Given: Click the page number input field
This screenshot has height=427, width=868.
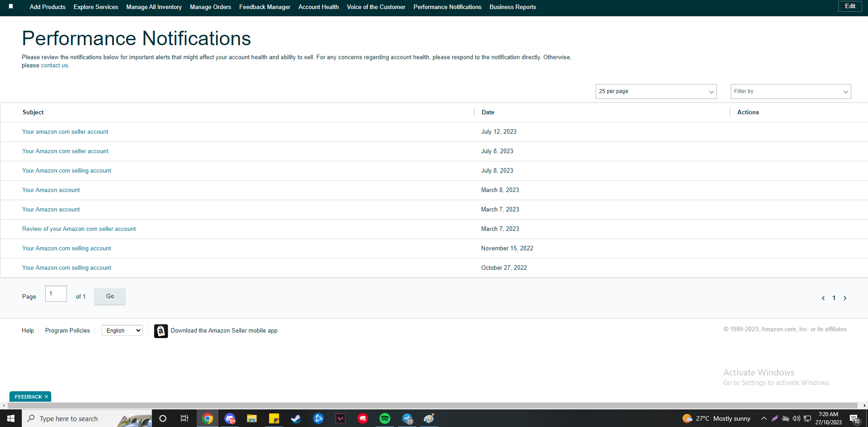Looking at the screenshot, I should (x=56, y=294).
